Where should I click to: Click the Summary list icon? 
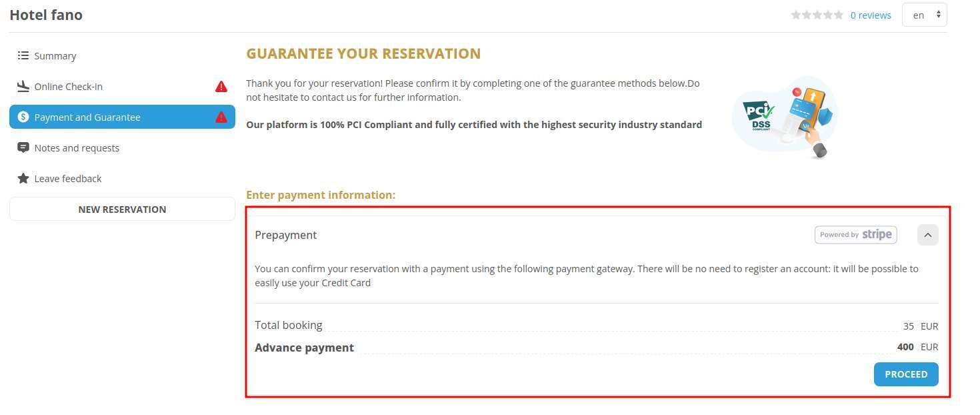(23, 55)
